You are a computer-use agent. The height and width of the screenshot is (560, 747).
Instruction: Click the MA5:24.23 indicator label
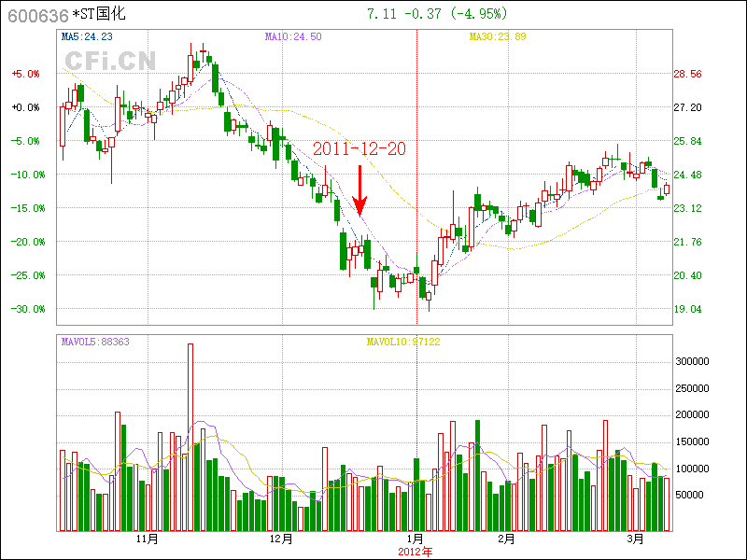pyautogui.click(x=87, y=36)
